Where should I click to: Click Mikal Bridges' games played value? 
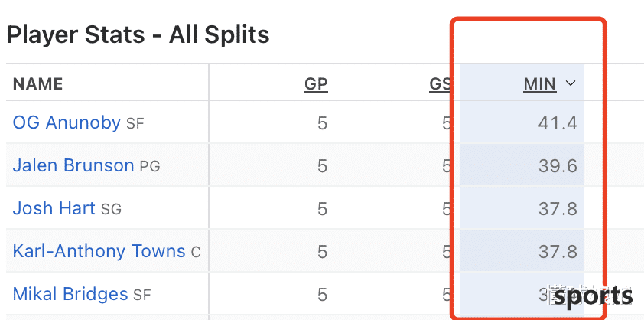coord(323,295)
